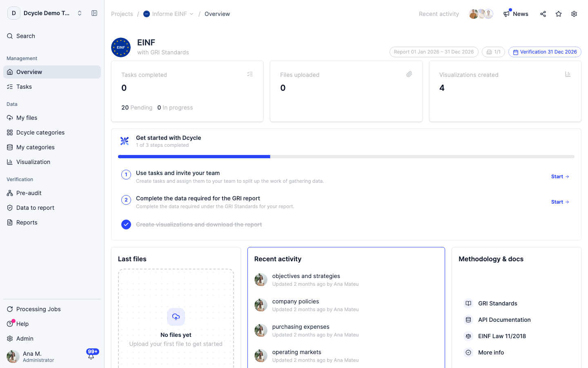Toggle completed visualizations step checkmark

[x=126, y=224]
